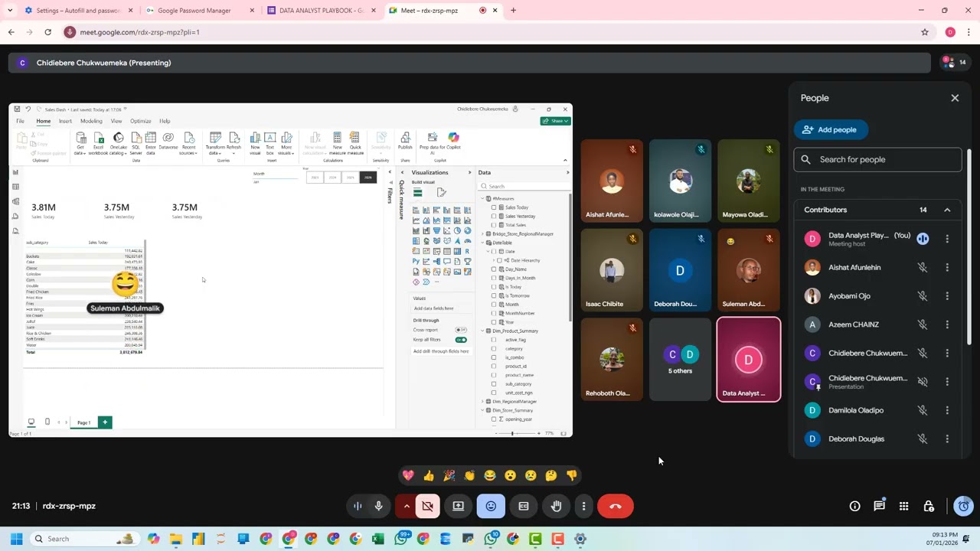Open more actions for Deborah Douglas in list
Image resolution: width=980 pixels, height=551 pixels.
(x=947, y=439)
